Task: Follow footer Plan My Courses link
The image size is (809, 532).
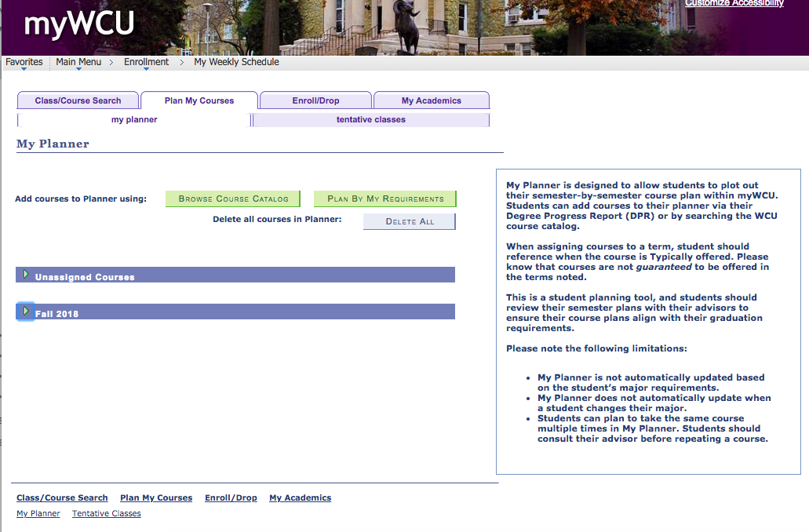Action: click(156, 498)
